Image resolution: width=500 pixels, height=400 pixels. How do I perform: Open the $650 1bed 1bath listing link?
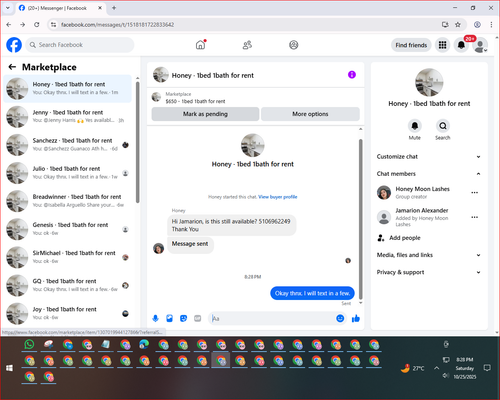pyautogui.click(x=195, y=101)
